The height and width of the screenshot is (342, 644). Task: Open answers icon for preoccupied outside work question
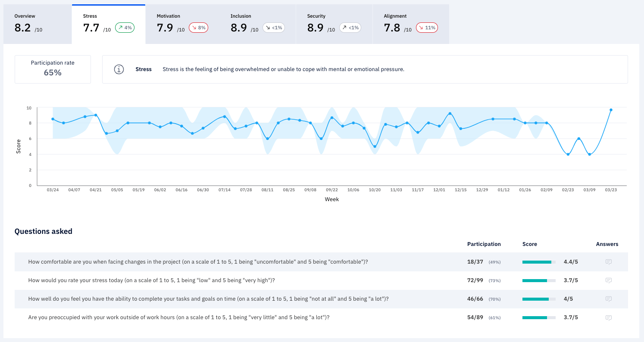609,318
